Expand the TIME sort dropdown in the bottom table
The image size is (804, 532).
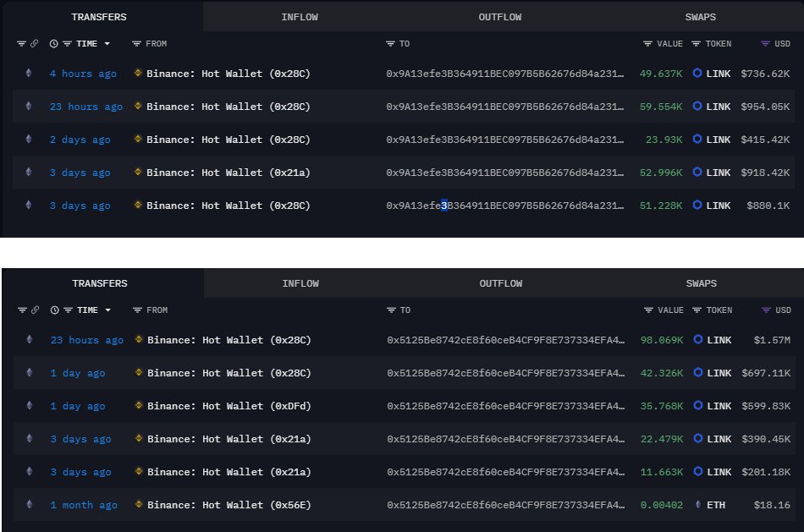tap(107, 310)
